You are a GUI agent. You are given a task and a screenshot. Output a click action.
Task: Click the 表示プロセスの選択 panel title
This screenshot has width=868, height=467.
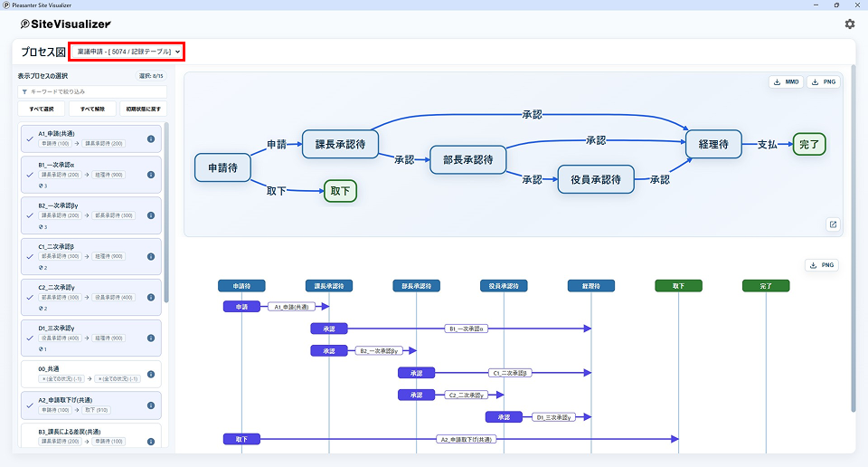42,76
